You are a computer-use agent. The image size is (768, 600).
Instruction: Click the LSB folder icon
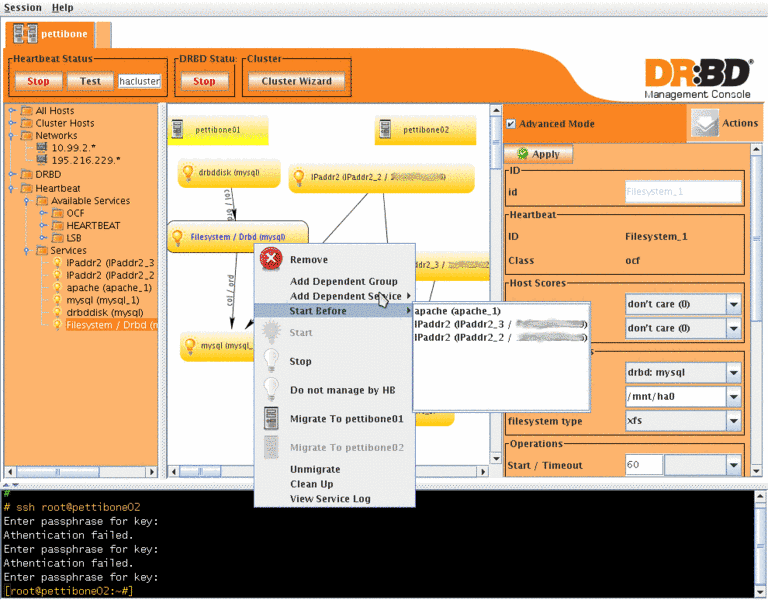tap(58, 238)
